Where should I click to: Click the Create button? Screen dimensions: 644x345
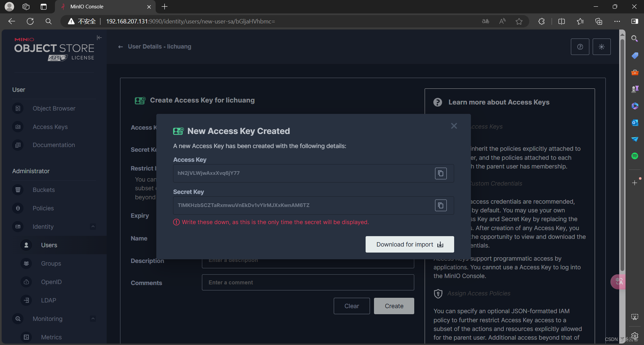click(x=394, y=306)
